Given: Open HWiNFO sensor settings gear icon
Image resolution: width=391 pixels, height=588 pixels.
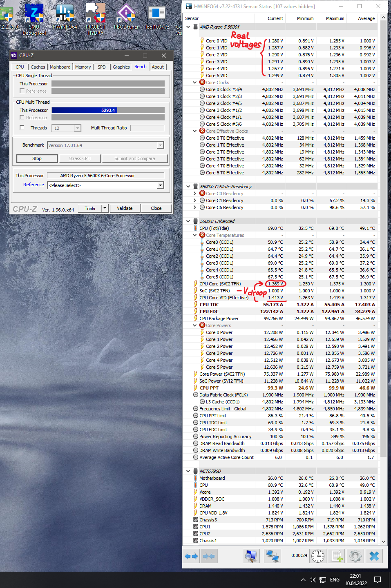Looking at the screenshot, I should point(355,556).
